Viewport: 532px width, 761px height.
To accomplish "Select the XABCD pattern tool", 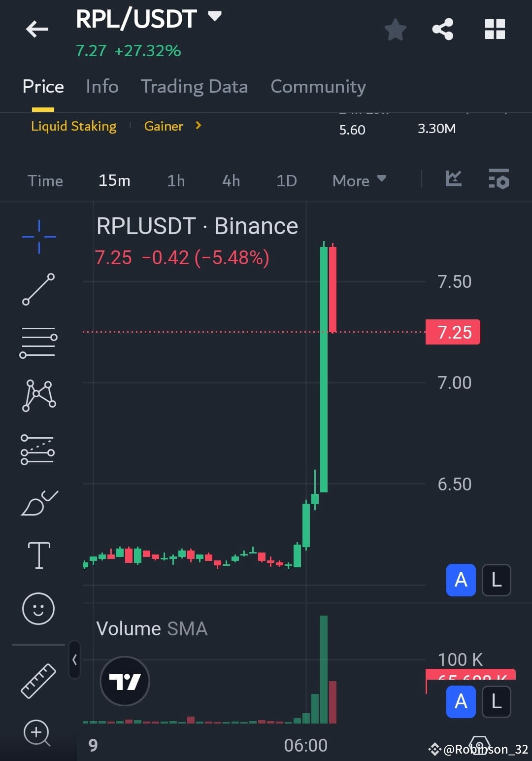I will point(38,394).
